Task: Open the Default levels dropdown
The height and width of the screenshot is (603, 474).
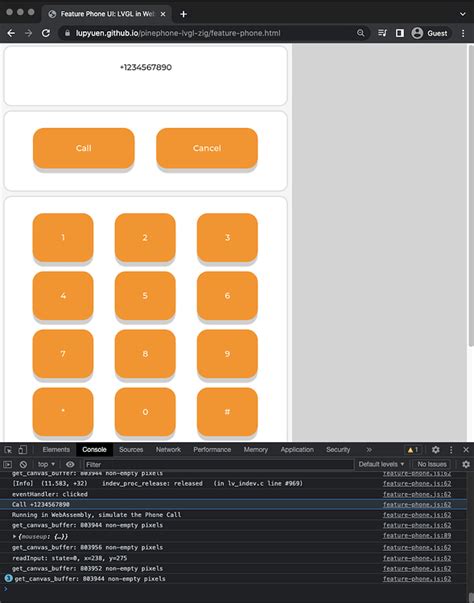Action: (381, 464)
